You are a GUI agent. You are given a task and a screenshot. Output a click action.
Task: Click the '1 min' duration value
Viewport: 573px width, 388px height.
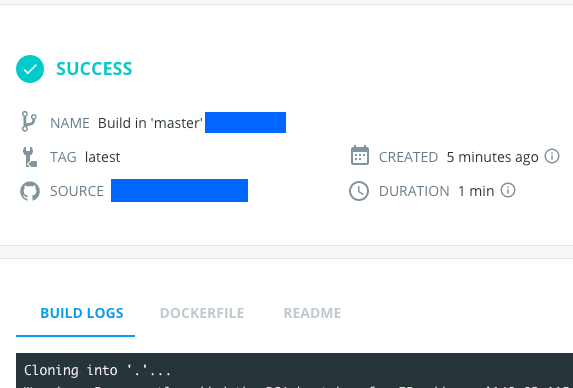[476, 191]
